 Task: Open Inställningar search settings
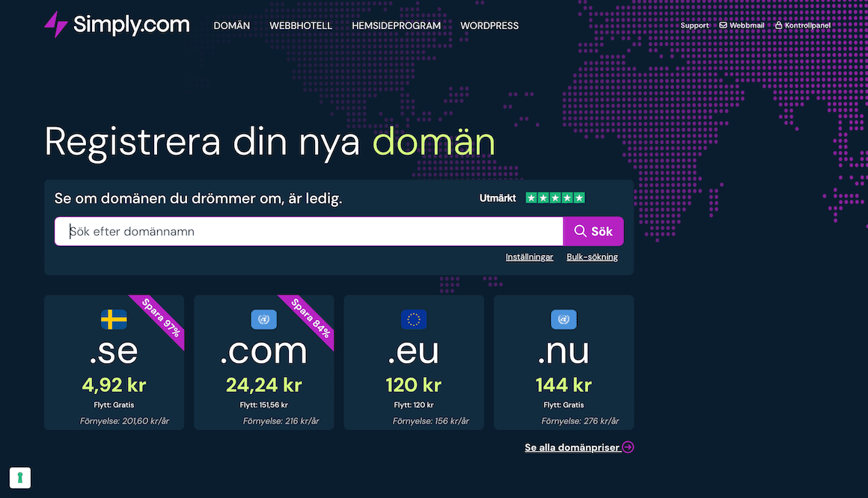(x=529, y=256)
